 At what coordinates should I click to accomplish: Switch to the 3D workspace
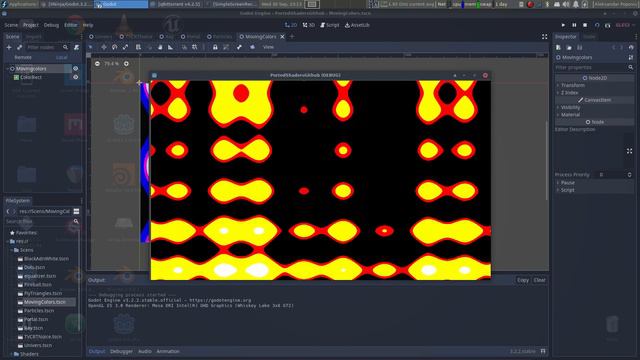(x=309, y=25)
